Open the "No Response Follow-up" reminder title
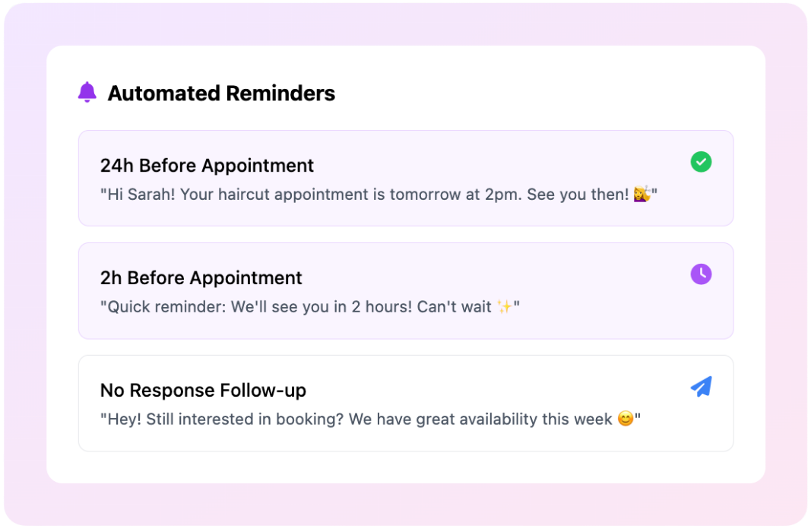The height and width of the screenshot is (532, 811). point(203,391)
